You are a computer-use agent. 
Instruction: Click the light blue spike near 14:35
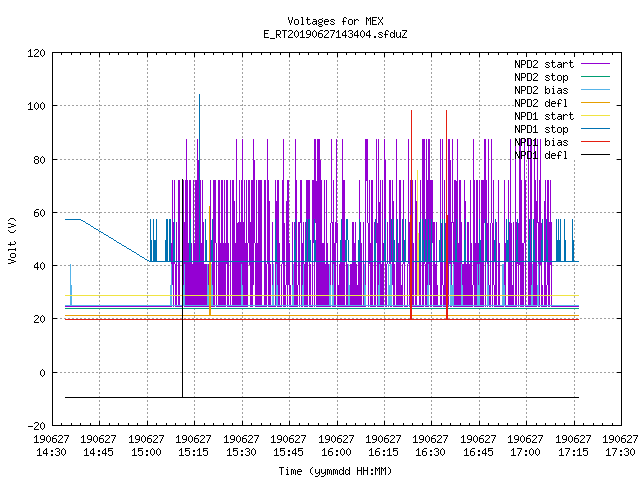click(x=71, y=285)
